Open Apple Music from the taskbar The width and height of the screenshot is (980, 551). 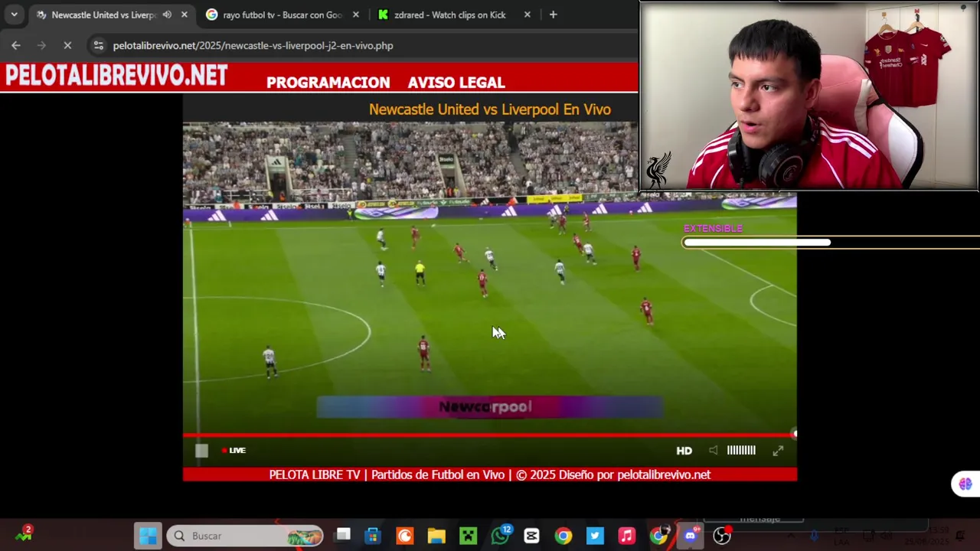tap(626, 536)
